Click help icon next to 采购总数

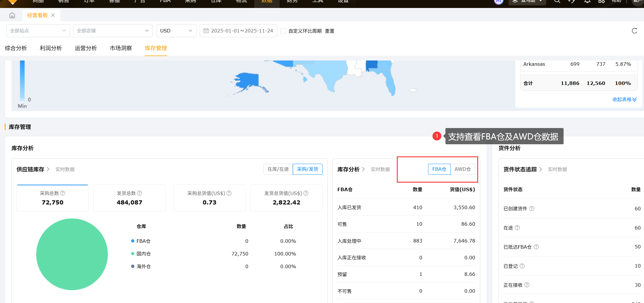point(63,193)
